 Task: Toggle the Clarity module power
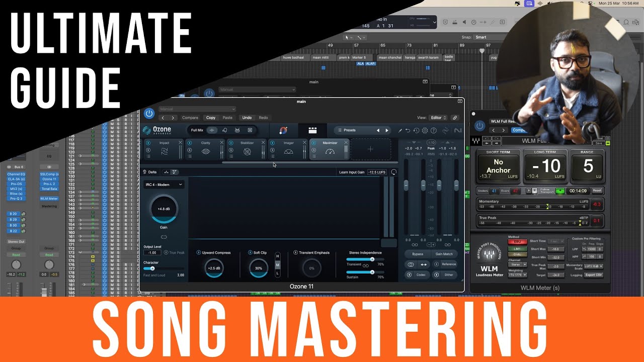pyautogui.click(x=190, y=143)
